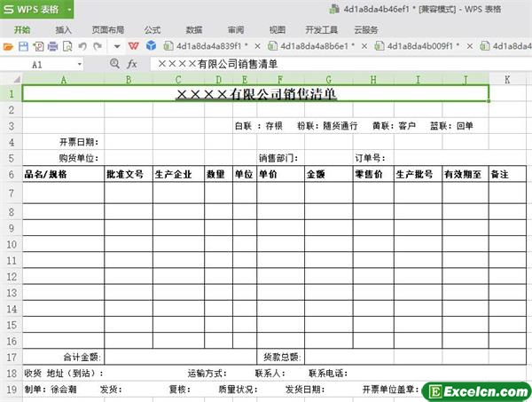This screenshot has width=532, height=402.
Task: Open the 开发工具 tab
Action: [x=321, y=30]
